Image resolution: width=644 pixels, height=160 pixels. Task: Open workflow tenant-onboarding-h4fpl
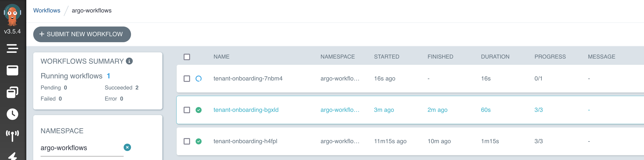click(245, 141)
